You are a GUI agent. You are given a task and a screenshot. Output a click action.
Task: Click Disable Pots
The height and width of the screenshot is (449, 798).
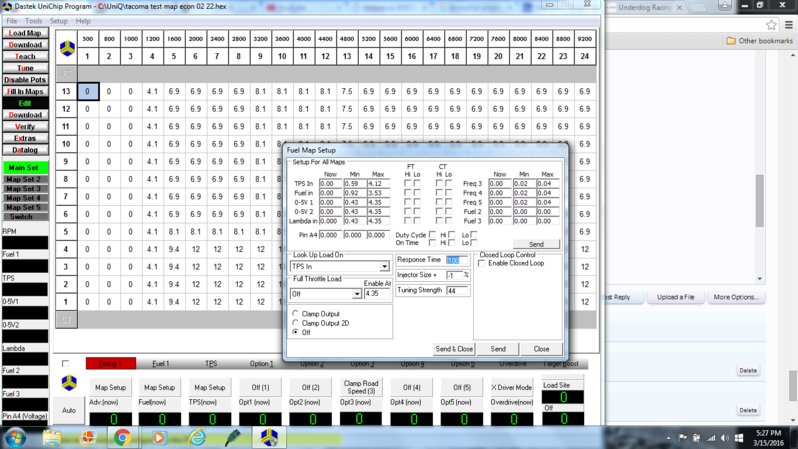click(25, 80)
